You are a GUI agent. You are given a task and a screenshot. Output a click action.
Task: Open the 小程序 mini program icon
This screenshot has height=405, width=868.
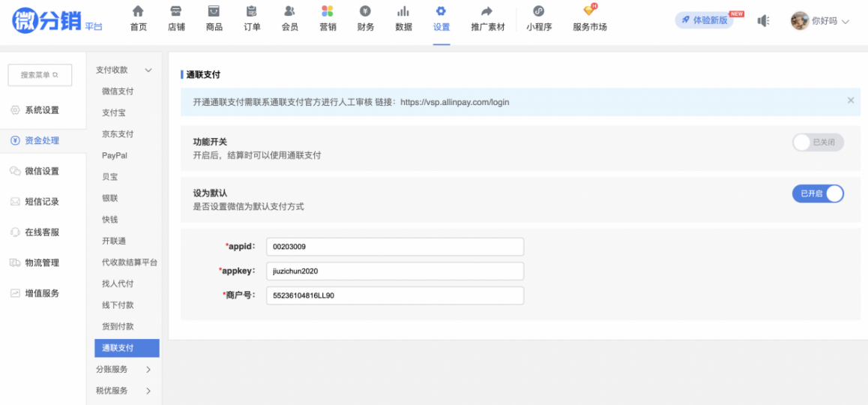[539, 11]
